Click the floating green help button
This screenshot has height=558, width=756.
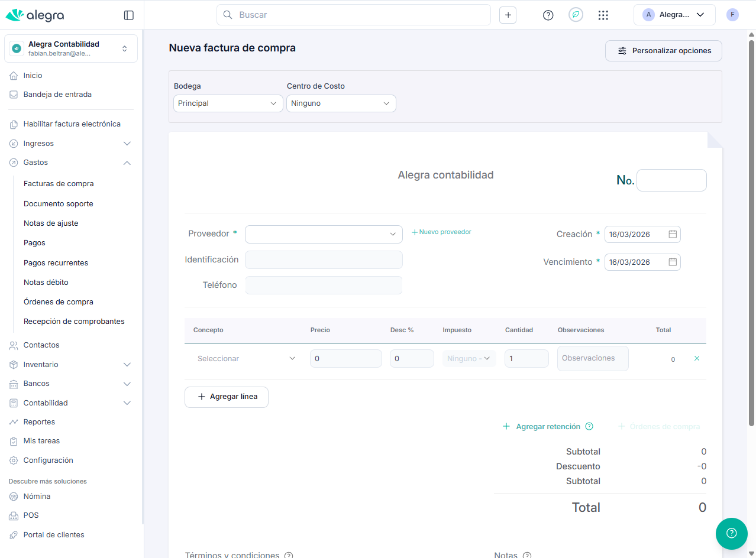731,533
